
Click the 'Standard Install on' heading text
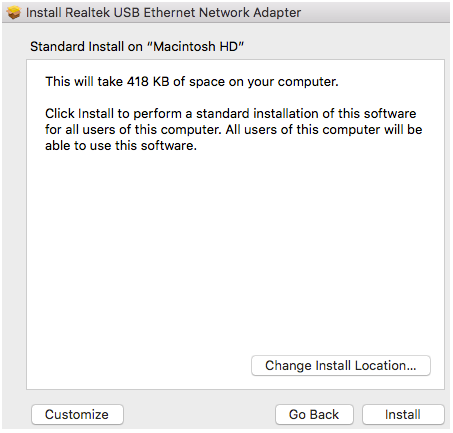(x=86, y=46)
